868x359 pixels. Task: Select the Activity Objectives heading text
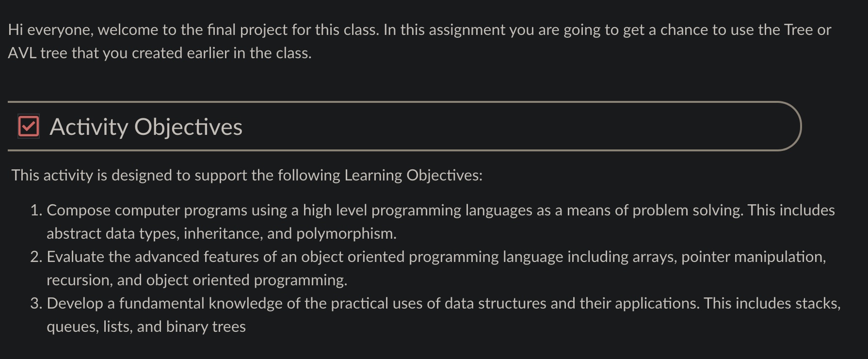point(146,127)
